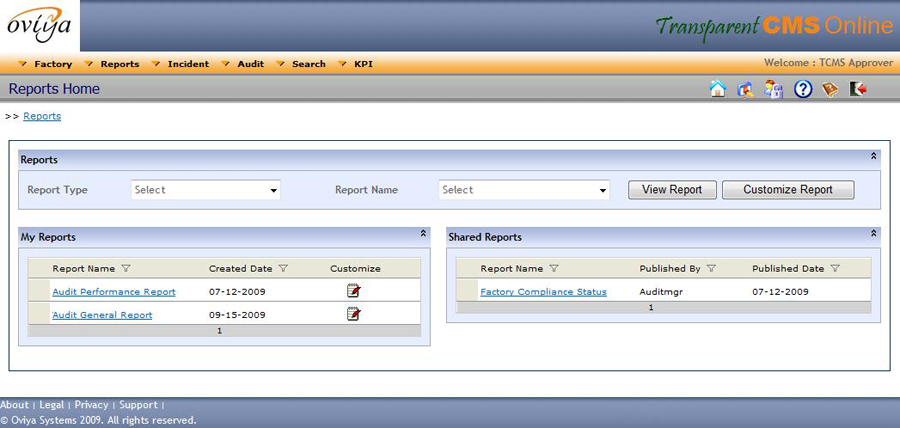The image size is (900, 428).
Task: Open the blue question mark help icon
Action: click(x=802, y=89)
